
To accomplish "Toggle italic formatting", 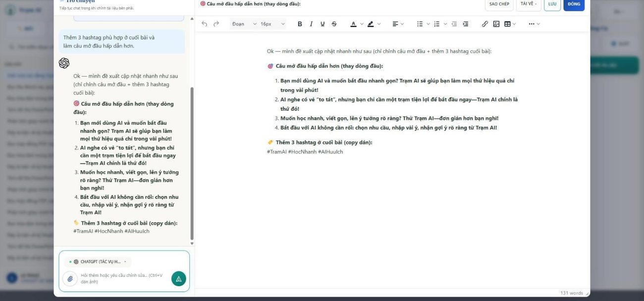I will click(311, 24).
